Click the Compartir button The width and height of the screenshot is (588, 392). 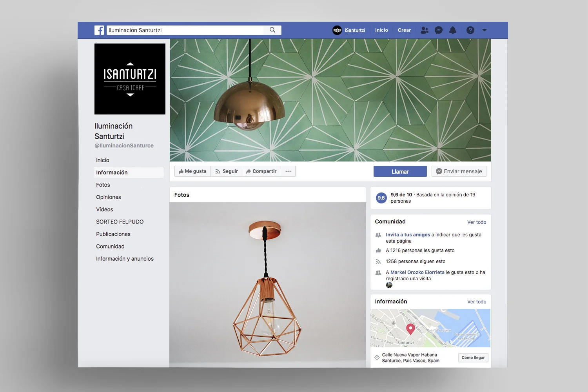tap(261, 171)
